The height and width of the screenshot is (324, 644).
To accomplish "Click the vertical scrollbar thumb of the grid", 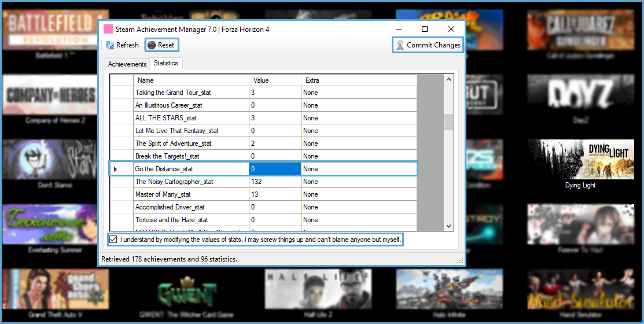I will click(x=448, y=122).
